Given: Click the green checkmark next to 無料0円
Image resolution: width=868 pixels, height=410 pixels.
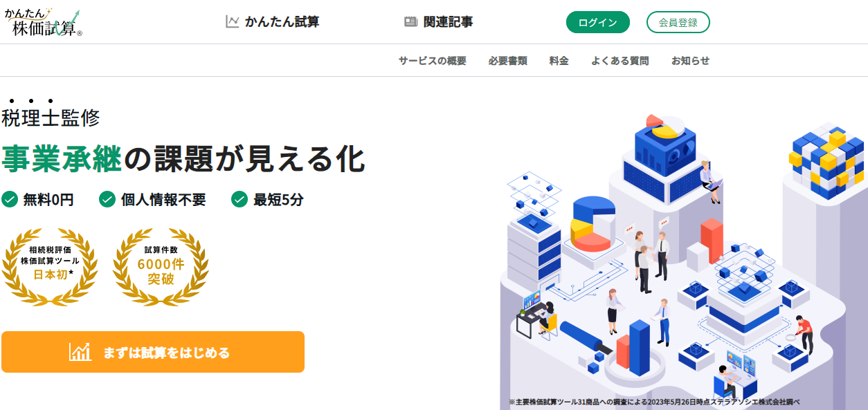Looking at the screenshot, I should coord(10,200).
